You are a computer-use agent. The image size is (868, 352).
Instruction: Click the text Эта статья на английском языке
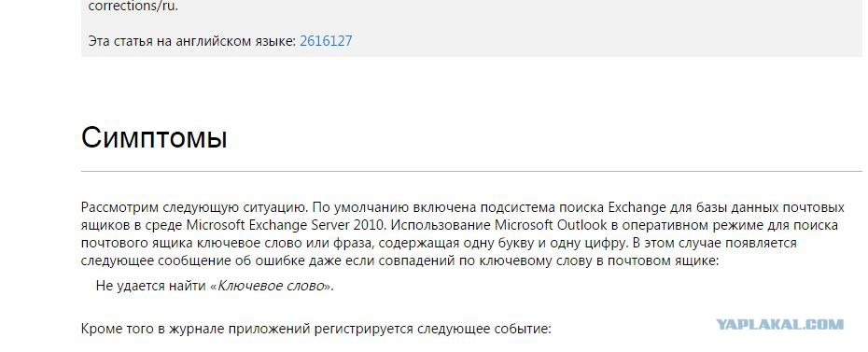click(x=191, y=41)
